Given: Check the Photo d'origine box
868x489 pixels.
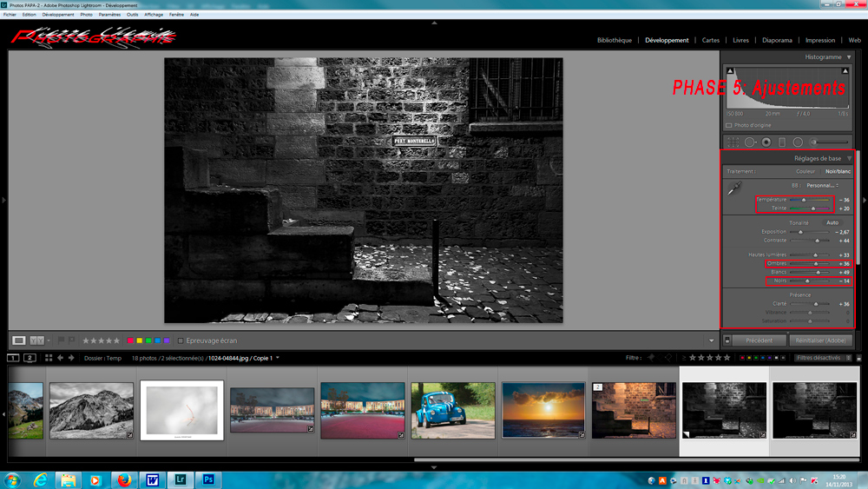Looking at the screenshot, I should point(729,126).
